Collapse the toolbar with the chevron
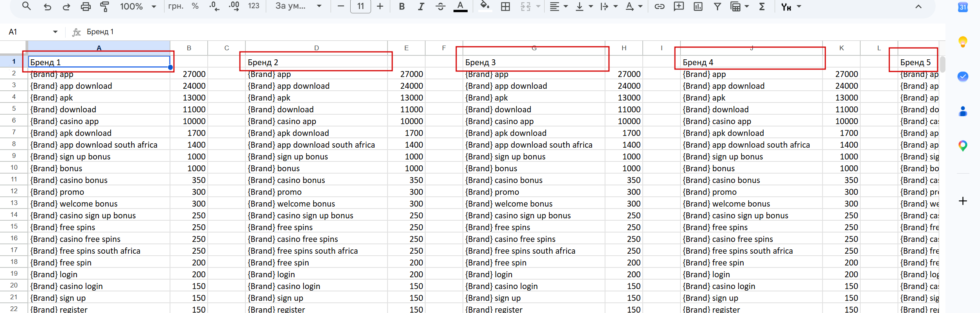 tap(918, 6)
